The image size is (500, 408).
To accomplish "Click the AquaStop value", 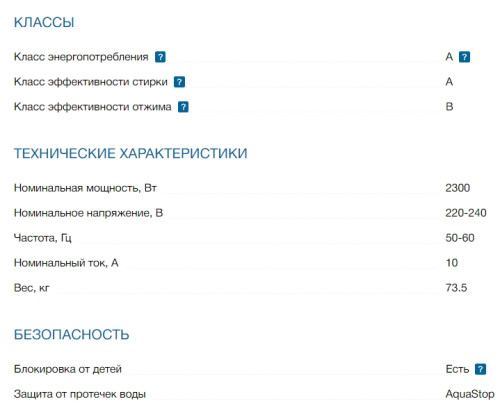I will (x=470, y=394).
